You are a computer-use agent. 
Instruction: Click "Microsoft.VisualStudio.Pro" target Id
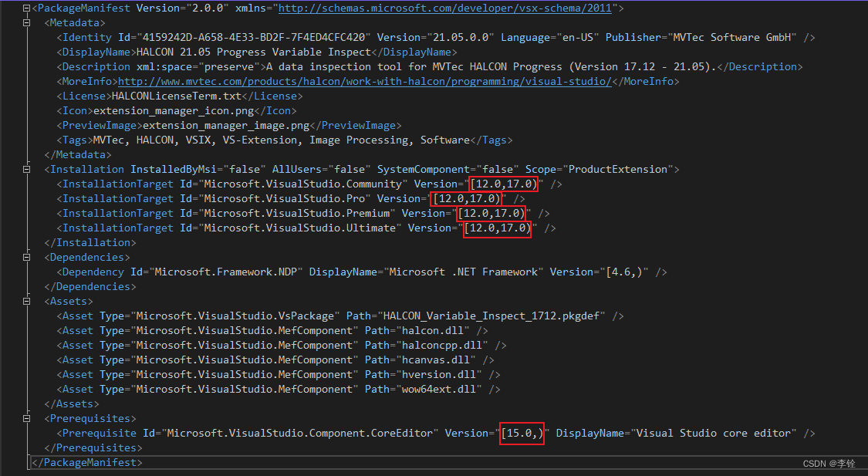point(285,199)
